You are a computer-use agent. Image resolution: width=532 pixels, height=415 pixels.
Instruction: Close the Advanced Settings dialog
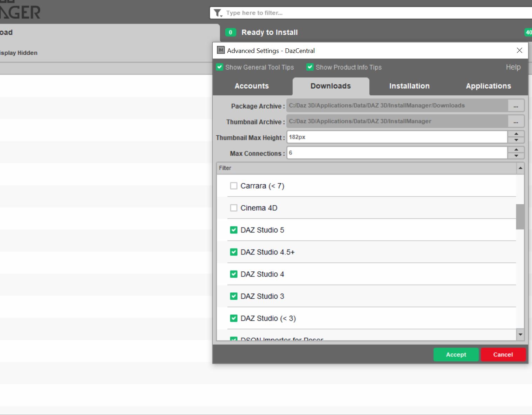(519, 50)
